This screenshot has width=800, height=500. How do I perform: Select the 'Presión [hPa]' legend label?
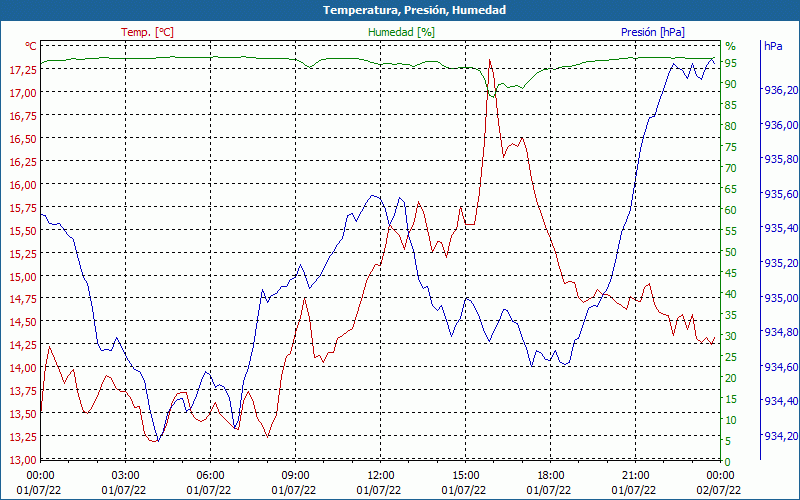[x=653, y=32]
